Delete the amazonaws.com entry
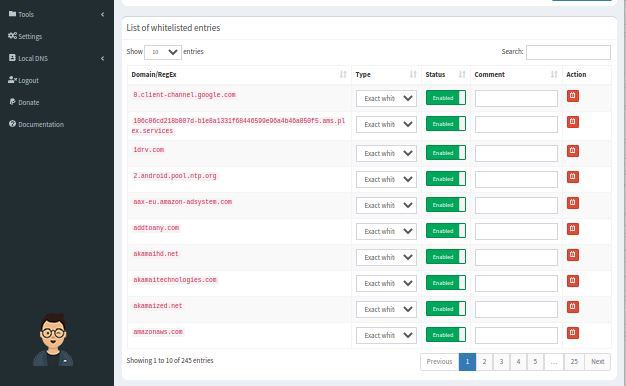 point(573,333)
